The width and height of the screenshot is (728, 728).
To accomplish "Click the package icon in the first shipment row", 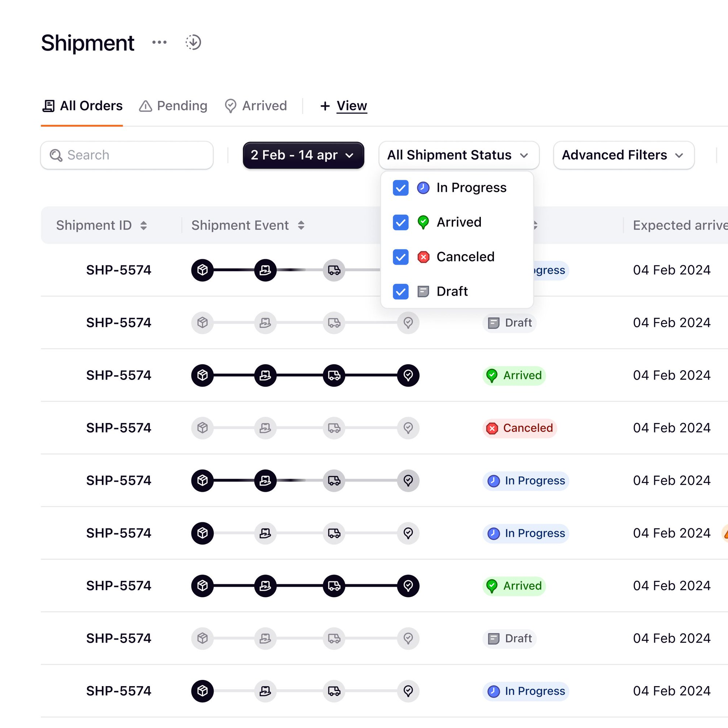I will pyautogui.click(x=202, y=270).
